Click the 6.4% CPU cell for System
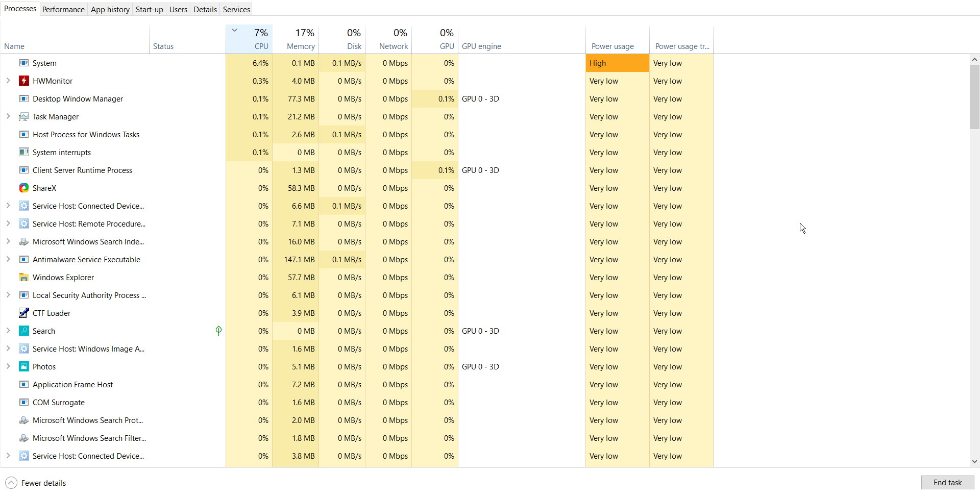Image resolution: width=980 pixels, height=498 pixels. pyautogui.click(x=249, y=63)
